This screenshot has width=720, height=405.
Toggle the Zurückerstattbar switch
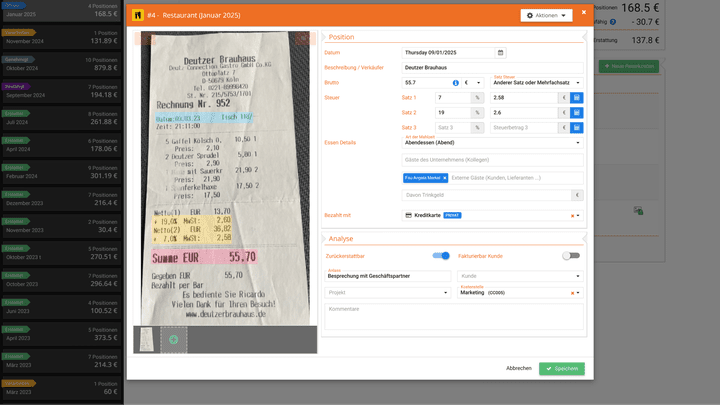coord(440,256)
